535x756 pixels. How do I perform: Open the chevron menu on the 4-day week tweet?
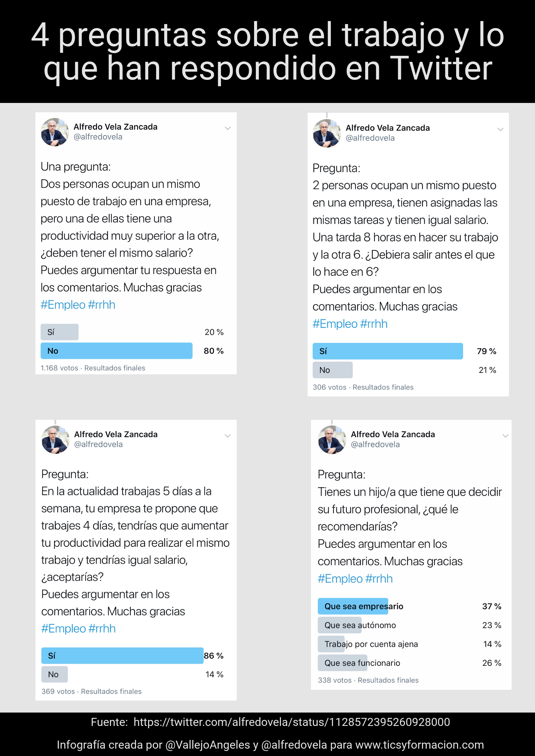228,436
